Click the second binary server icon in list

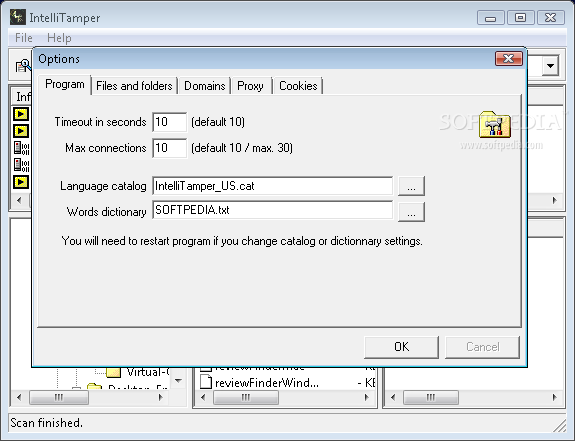[21, 165]
